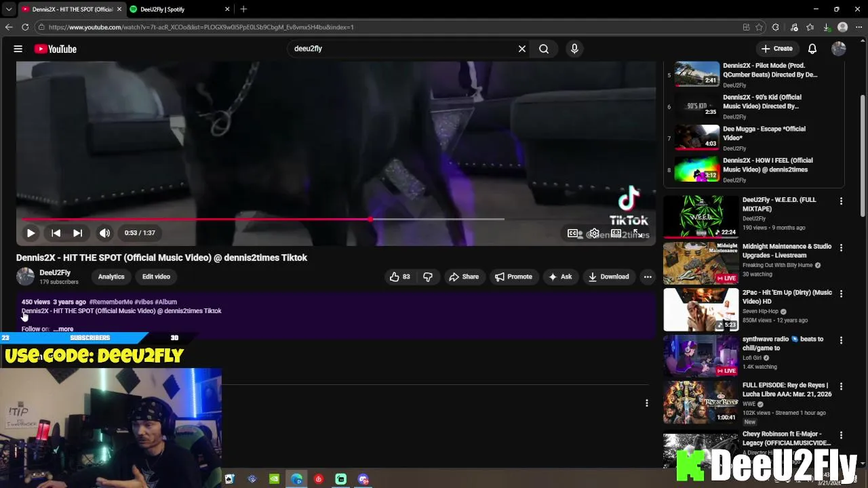The width and height of the screenshot is (868, 488).
Task: Dislike the video with thumbs down
Action: tap(428, 277)
